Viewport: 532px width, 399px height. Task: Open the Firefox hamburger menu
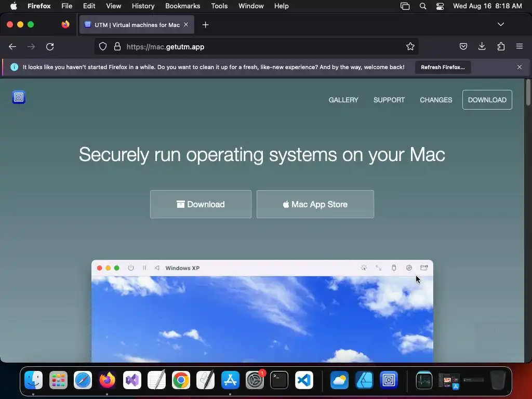[520, 46]
